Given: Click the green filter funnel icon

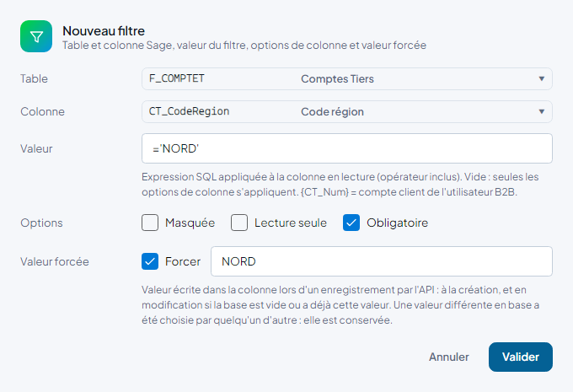Looking at the screenshot, I should pos(36,36).
